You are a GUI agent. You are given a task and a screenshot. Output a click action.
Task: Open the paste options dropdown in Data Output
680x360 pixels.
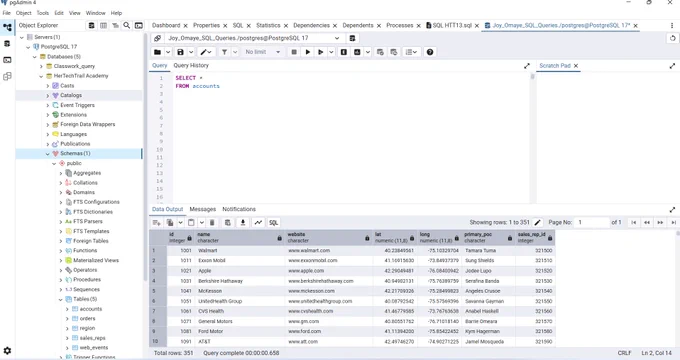tap(202, 223)
